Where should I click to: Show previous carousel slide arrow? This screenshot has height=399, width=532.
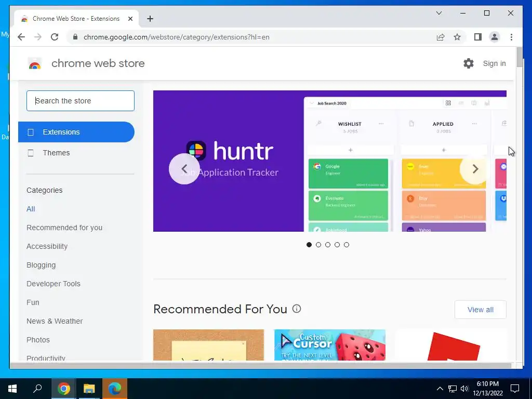point(184,169)
